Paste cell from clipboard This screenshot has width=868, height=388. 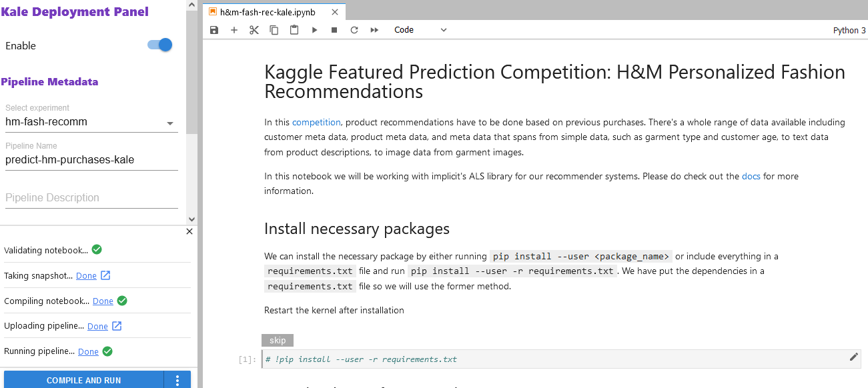tap(294, 30)
